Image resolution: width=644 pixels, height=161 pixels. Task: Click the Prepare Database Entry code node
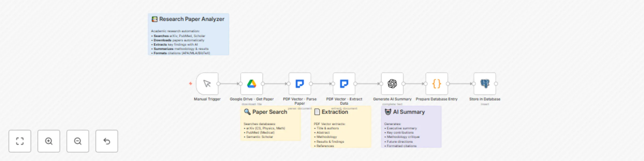437,84
